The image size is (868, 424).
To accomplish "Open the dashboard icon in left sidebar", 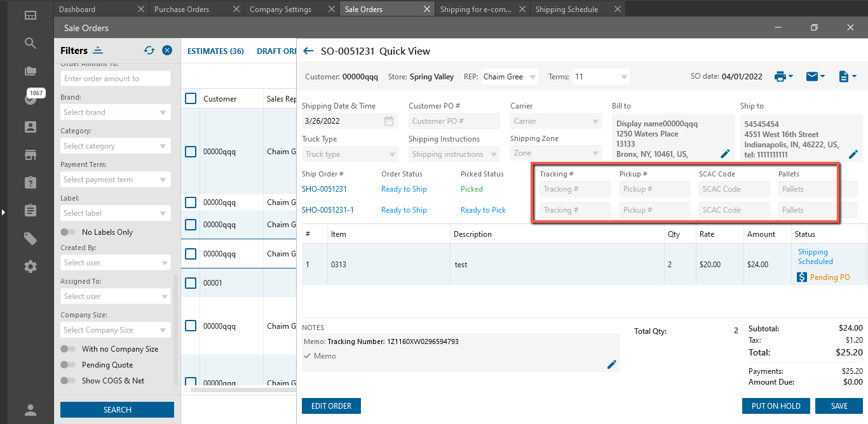I will coord(31,15).
